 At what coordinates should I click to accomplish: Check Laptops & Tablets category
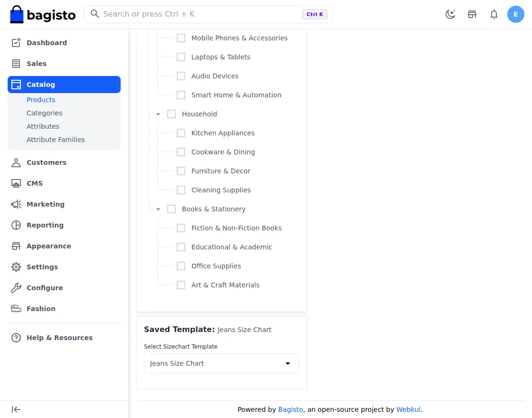coord(181,57)
